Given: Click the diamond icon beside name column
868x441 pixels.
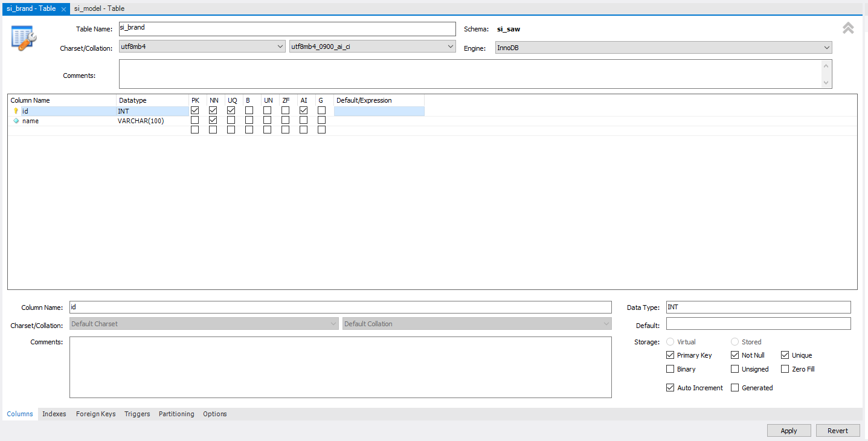Looking at the screenshot, I should [16, 121].
